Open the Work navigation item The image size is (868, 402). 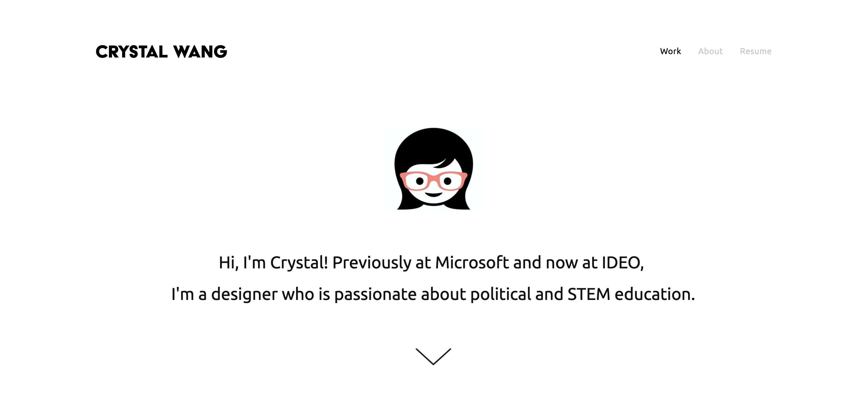[670, 51]
